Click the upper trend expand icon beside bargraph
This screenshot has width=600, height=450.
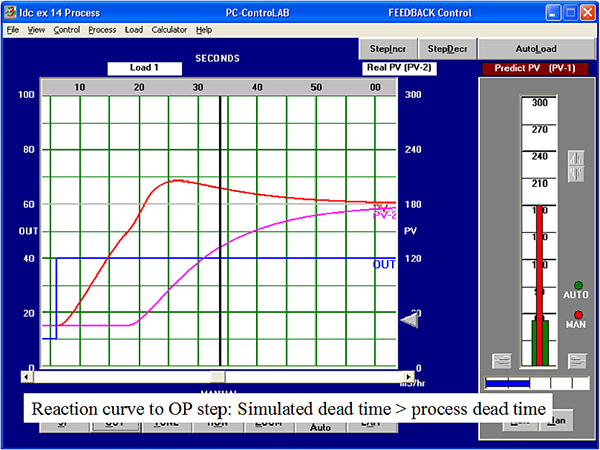click(576, 158)
